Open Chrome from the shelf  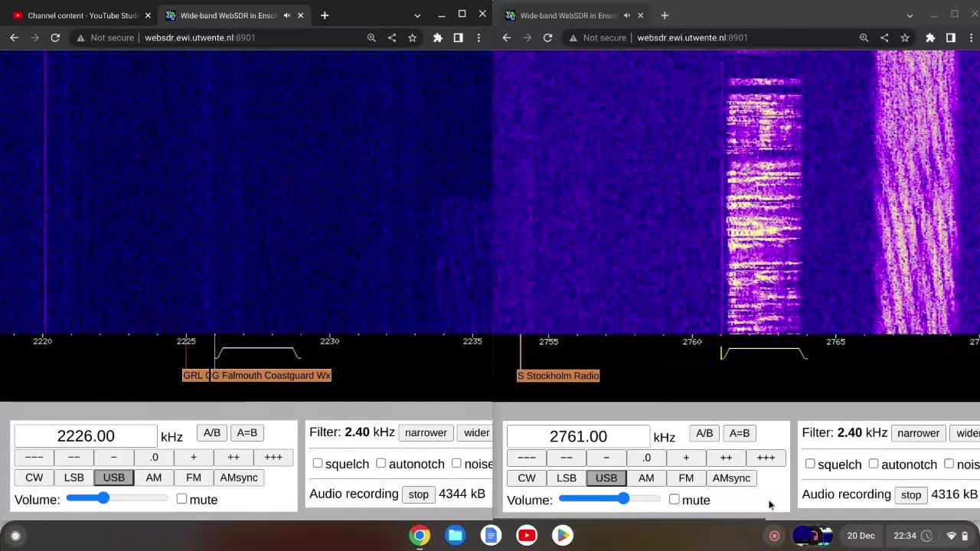[x=420, y=535]
